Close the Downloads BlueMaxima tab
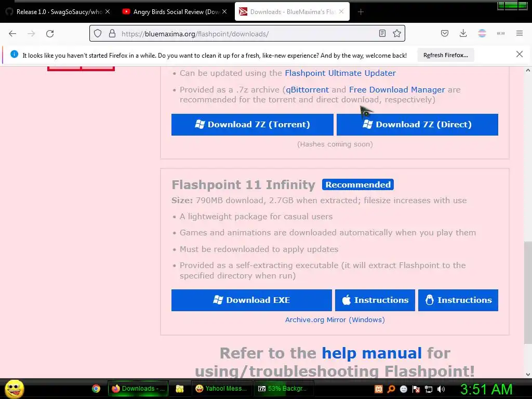532x399 pixels. [x=341, y=11]
